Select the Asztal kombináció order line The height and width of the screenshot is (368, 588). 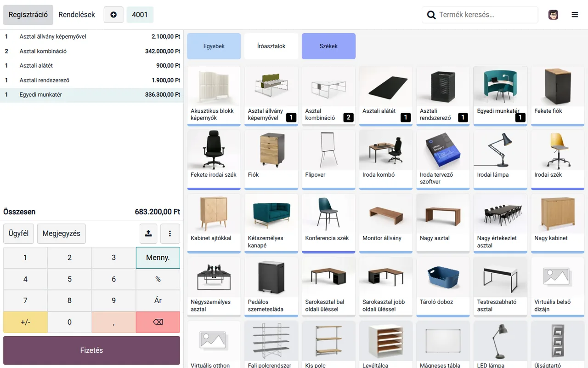tap(92, 51)
